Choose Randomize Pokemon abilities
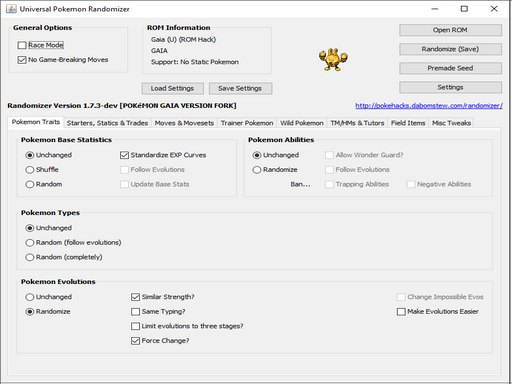Image resolution: width=512 pixels, height=384 pixels. pos(257,170)
